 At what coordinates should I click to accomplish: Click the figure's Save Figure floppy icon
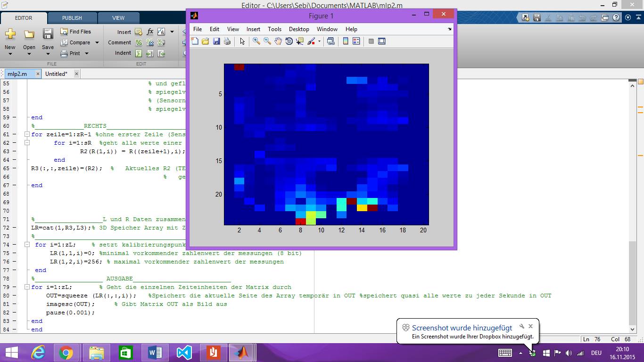click(x=216, y=41)
